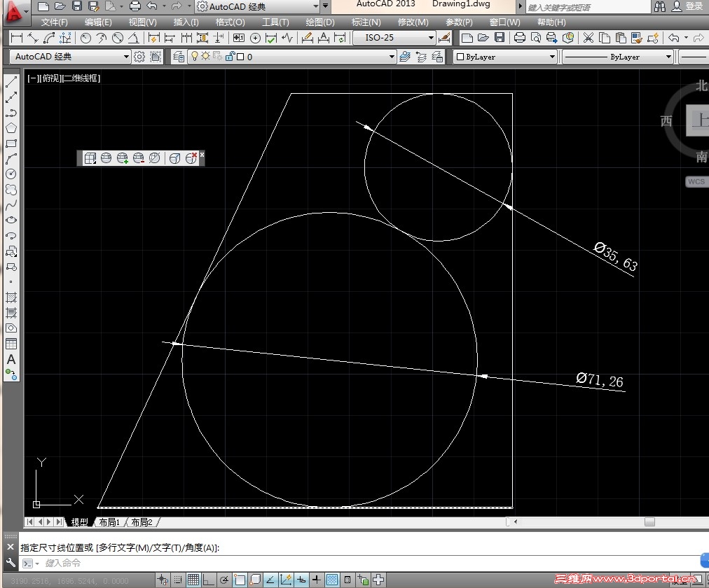The height and width of the screenshot is (588, 709).
Task: Open the 编辑(E) menu
Action: coord(98,22)
